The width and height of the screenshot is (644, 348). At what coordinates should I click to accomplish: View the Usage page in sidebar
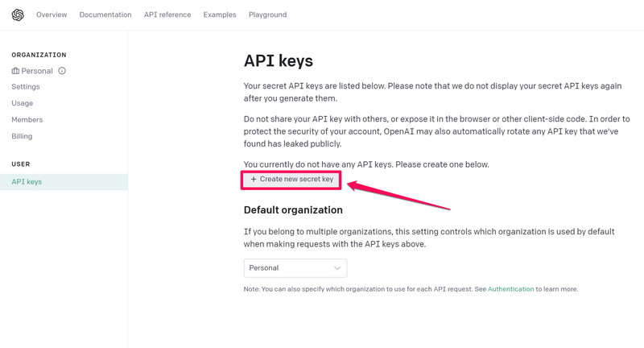click(23, 103)
